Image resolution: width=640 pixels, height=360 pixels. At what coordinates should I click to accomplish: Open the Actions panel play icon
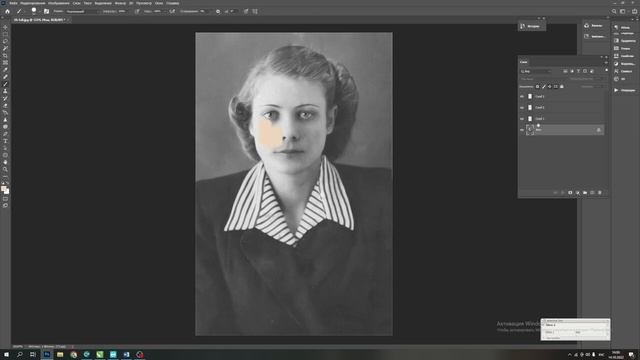tap(616, 90)
